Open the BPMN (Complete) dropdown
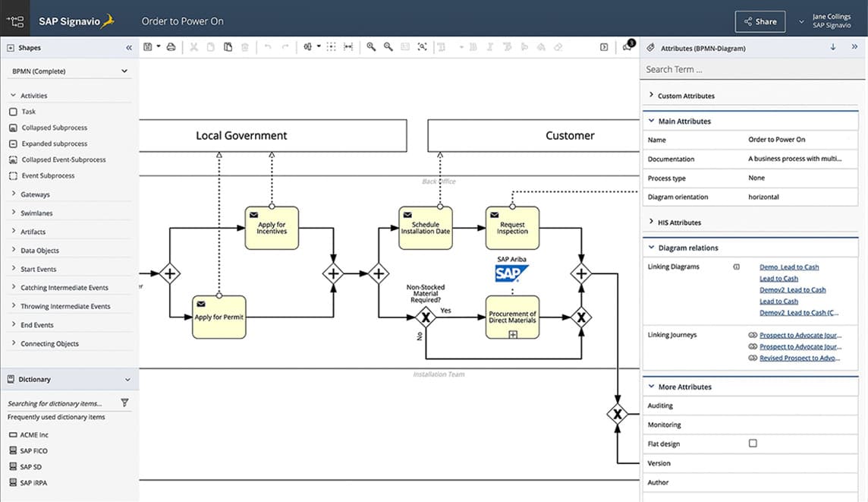Screen dimensions: 868x502 coord(69,71)
